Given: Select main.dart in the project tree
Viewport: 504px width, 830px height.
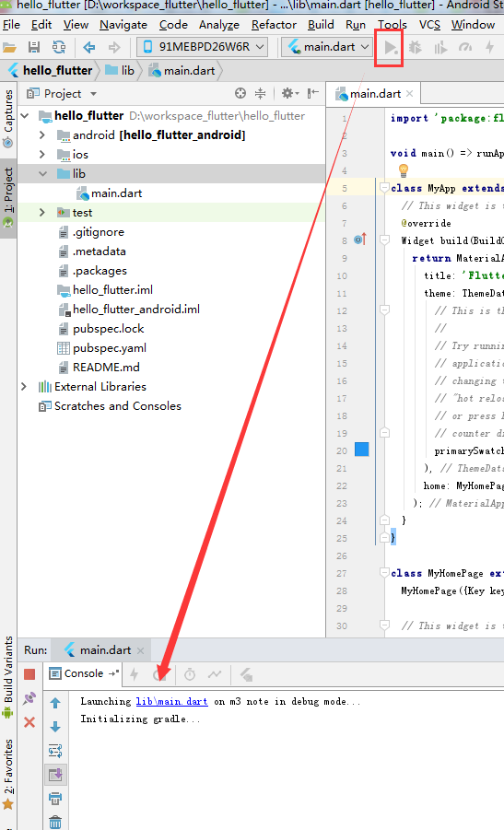Looking at the screenshot, I should click(x=116, y=193).
